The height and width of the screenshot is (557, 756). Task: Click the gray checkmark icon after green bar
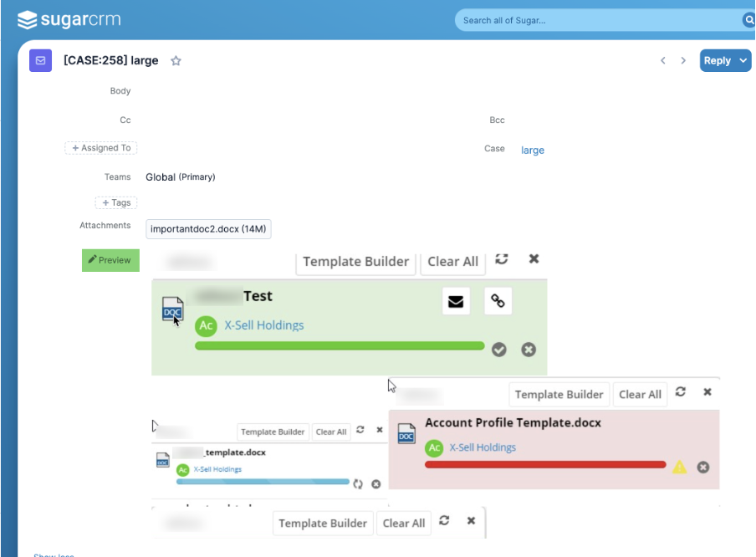pos(499,350)
